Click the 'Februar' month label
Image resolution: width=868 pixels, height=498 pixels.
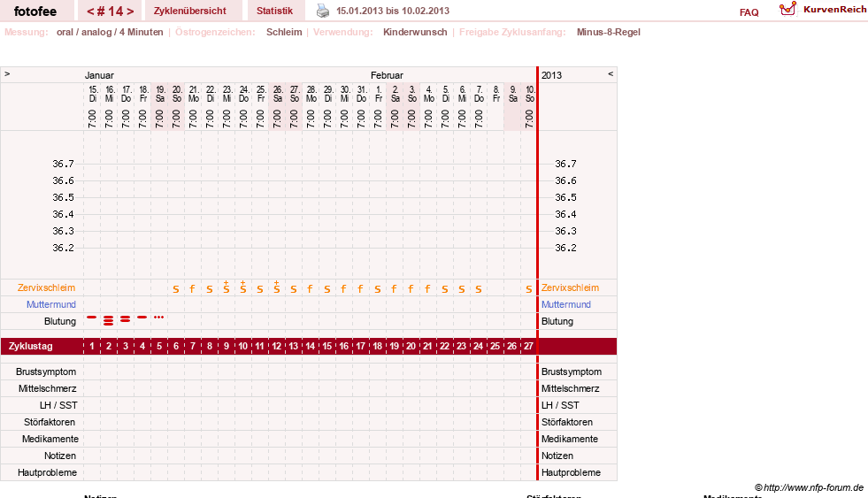pyautogui.click(x=387, y=75)
